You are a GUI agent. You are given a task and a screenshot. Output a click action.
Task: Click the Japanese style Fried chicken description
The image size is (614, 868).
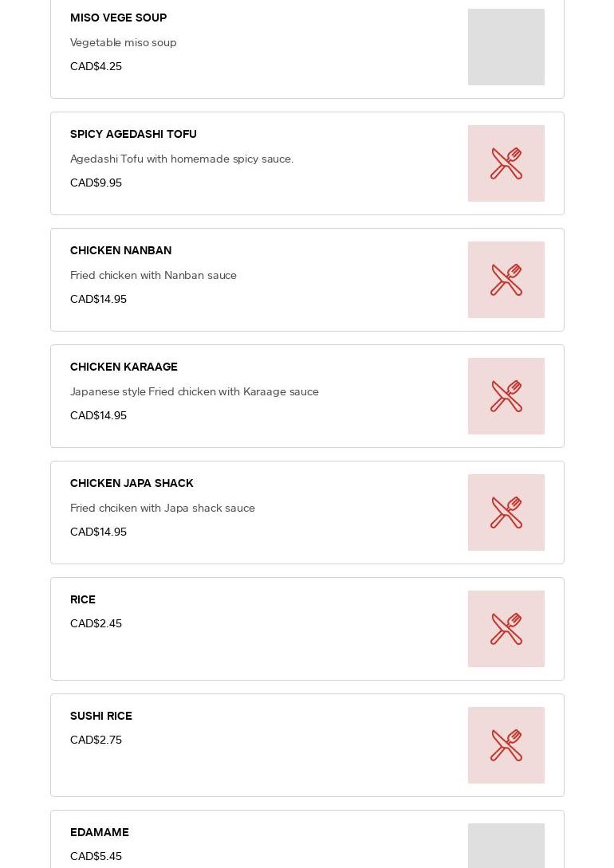pyautogui.click(x=195, y=391)
